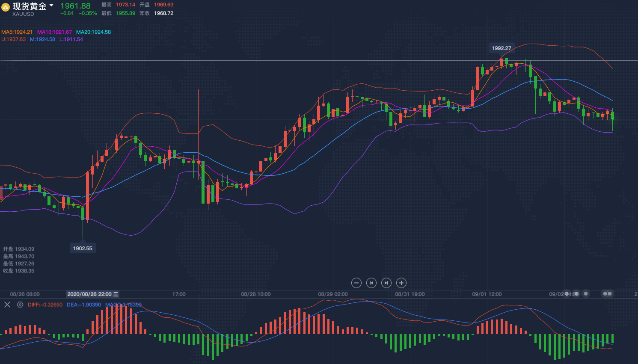The image size is (638, 364).
Task: Jump to the next chart period
Action: (386, 283)
